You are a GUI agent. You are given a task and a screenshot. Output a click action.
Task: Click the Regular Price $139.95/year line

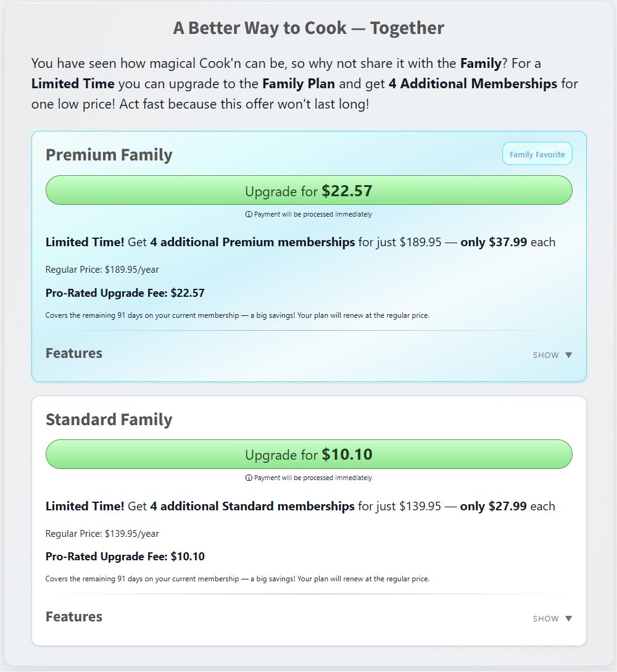[102, 534]
